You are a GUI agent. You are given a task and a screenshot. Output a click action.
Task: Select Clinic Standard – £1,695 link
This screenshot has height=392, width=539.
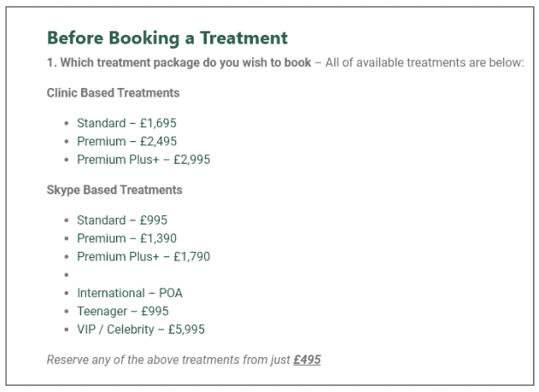pos(126,123)
